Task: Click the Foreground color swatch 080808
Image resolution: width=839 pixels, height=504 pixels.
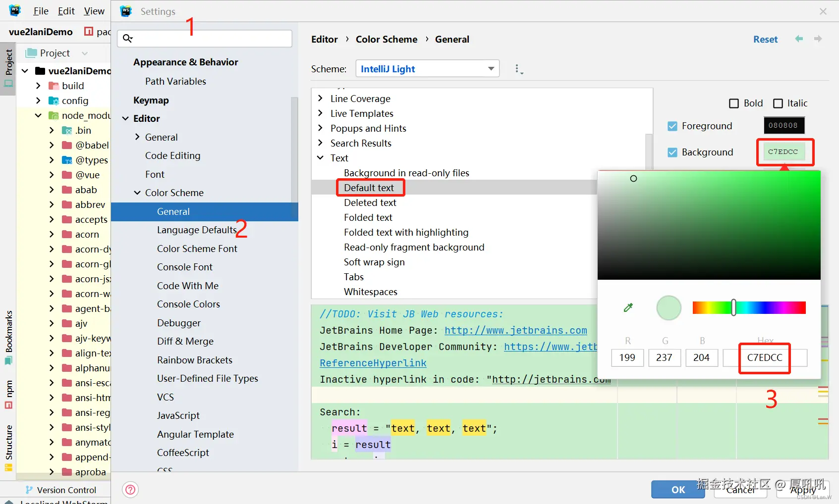Action: tap(783, 125)
